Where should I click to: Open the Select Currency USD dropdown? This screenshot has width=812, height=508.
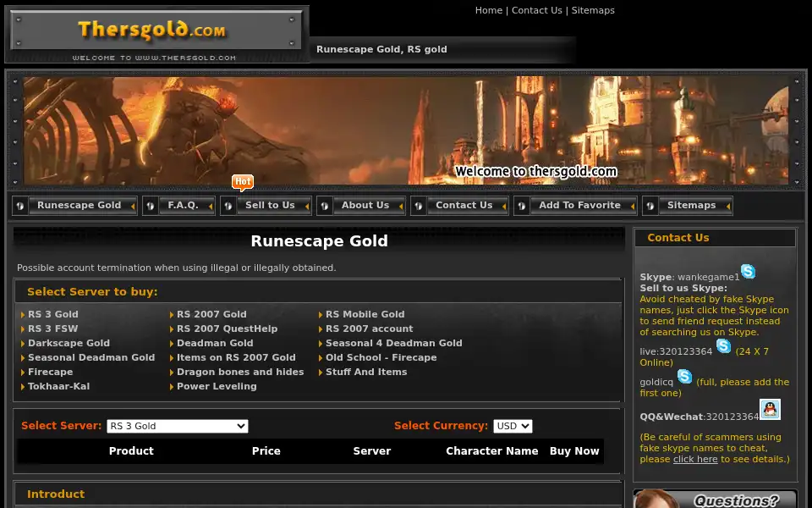(513, 426)
